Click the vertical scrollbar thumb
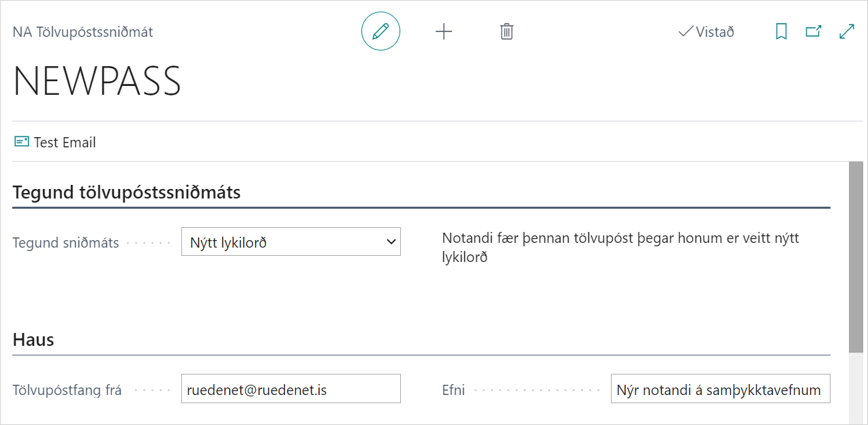This screenshot has width=868, height=425. 855,257
